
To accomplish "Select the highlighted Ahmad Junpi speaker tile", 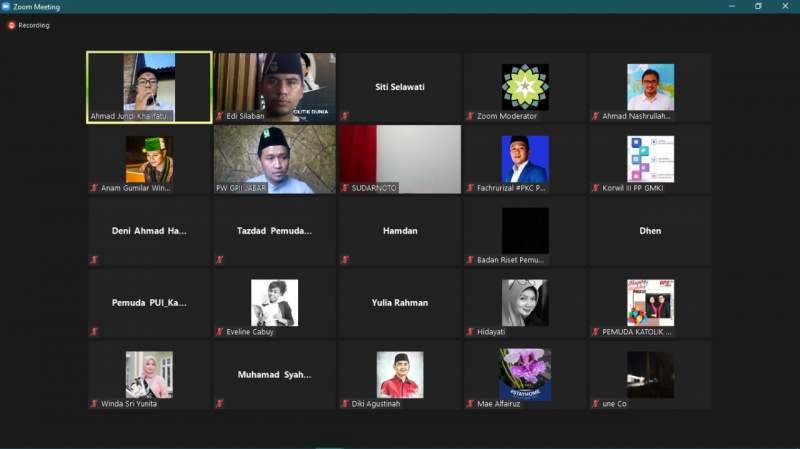I will click(149, 87).
